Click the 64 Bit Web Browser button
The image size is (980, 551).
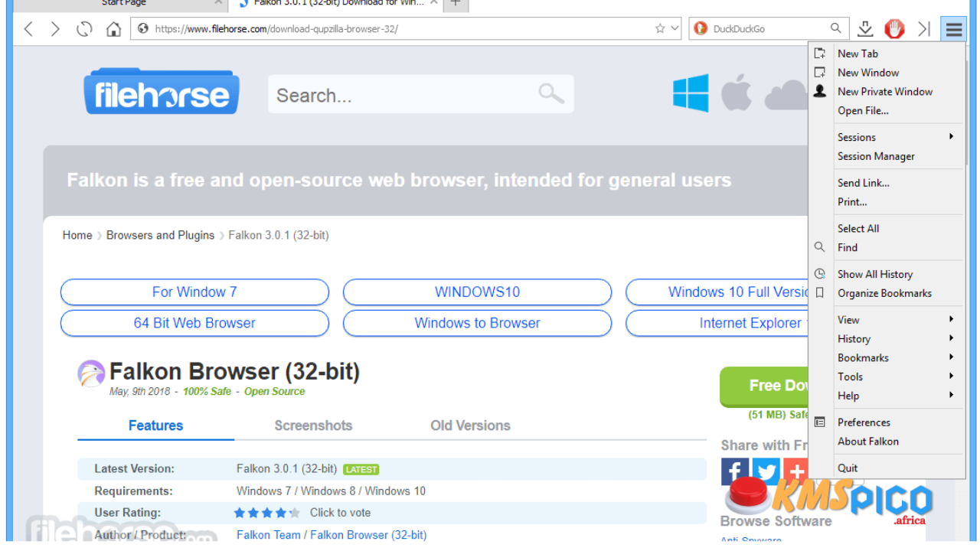[x=194, y=323]
